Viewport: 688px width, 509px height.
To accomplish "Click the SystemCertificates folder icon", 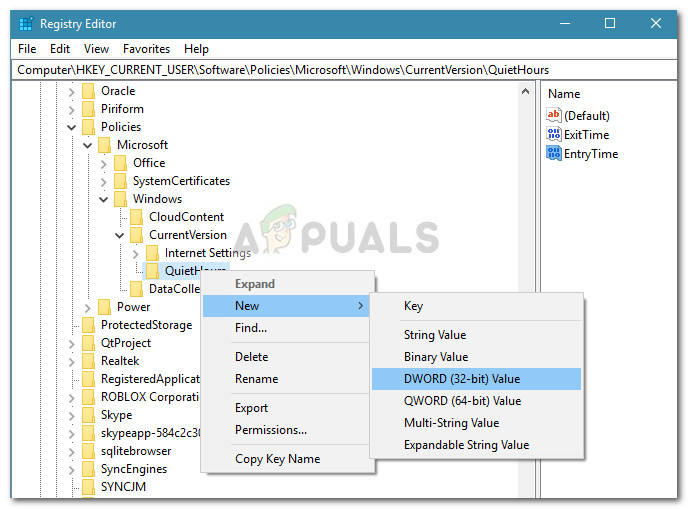I will click(x=120, y=181).
